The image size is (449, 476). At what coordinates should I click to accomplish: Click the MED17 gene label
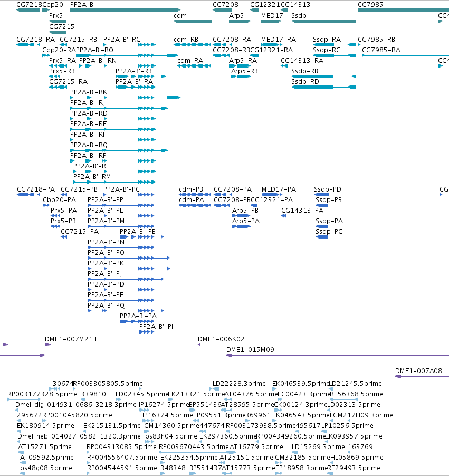click(272, 16)
